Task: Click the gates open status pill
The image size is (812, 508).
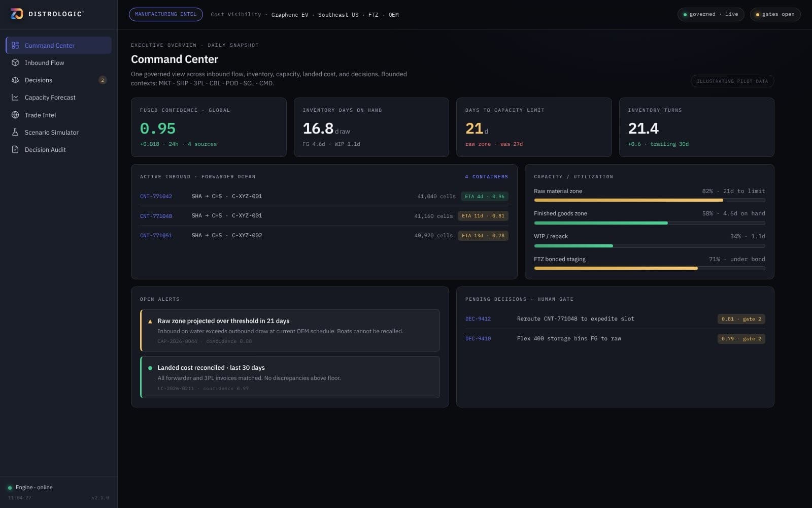Action: [x=775, y=14]
